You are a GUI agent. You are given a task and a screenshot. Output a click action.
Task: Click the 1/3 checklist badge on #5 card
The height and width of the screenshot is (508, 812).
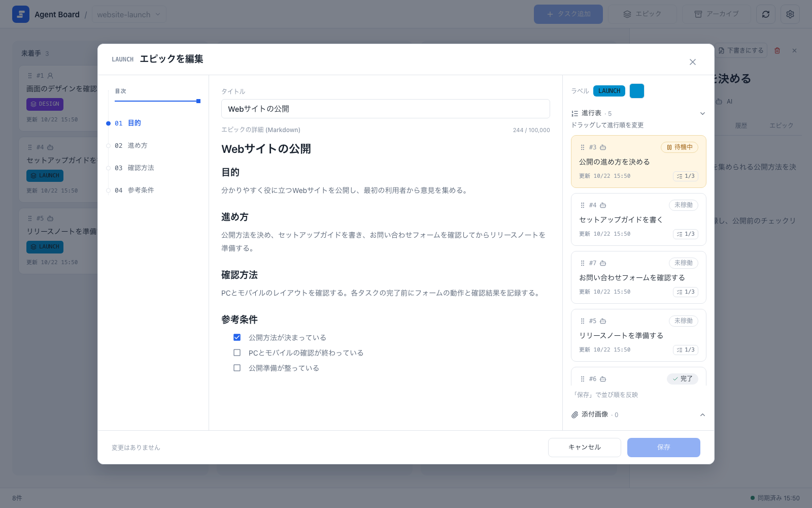(686, 350)
